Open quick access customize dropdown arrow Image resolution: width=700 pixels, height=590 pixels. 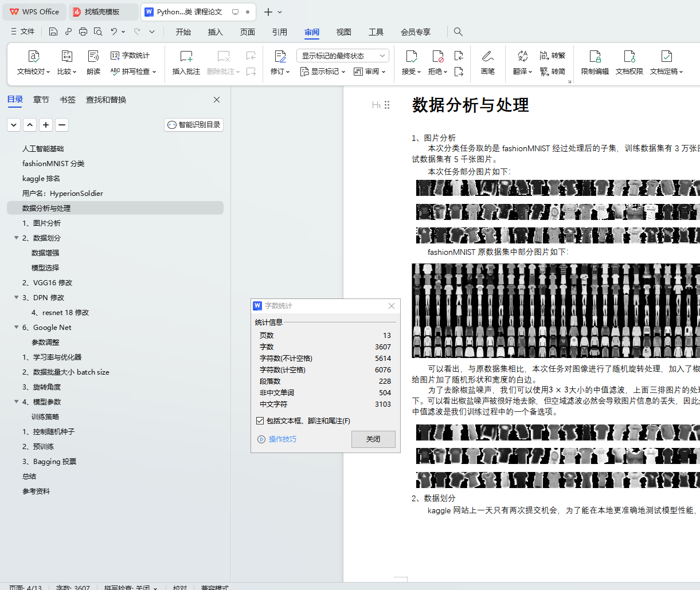[x=152, y=32]
